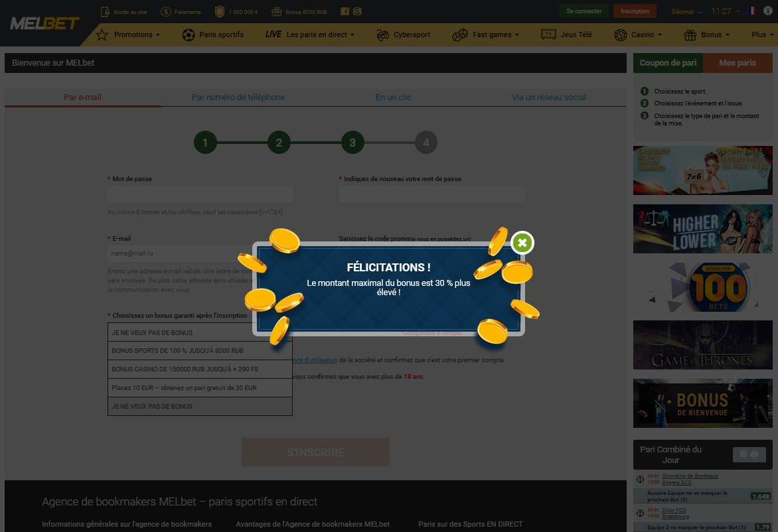Click the soccer ball icon for Paris sportifs
This screenshot has height=532, width=778.
[x=189, y=34]
